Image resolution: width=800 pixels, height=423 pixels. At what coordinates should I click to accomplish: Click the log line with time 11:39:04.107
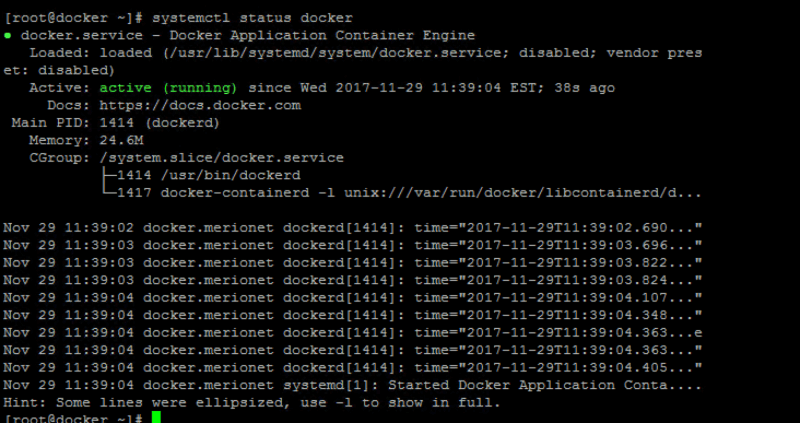(x=353, y=297)
